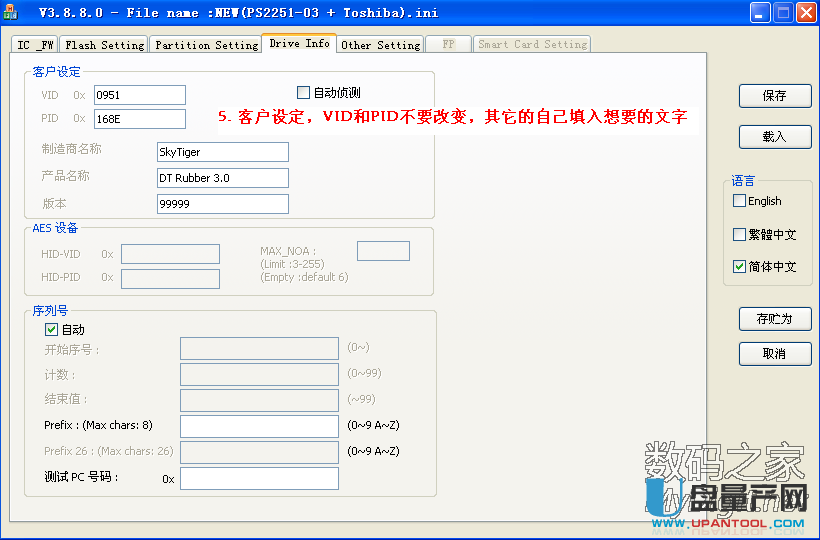Uncheck the 自动 serial number checkbox
This screenshot has width=820, height=540.
click(52, 329)
